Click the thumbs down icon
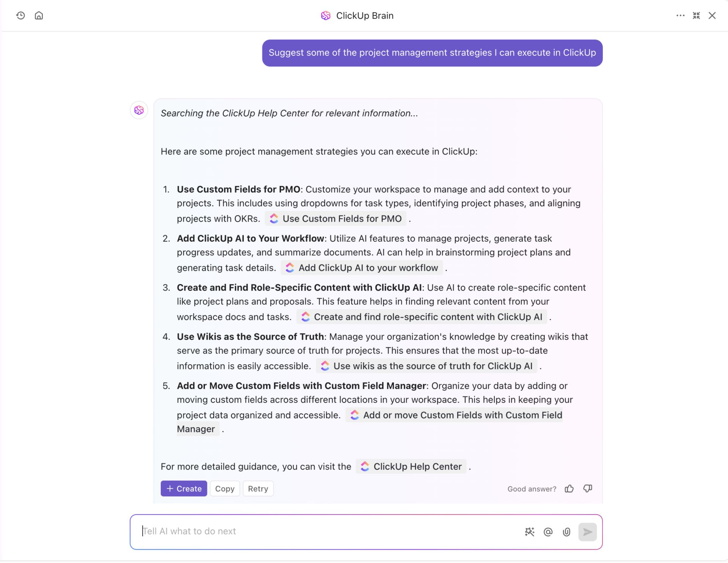 point(588,489)
